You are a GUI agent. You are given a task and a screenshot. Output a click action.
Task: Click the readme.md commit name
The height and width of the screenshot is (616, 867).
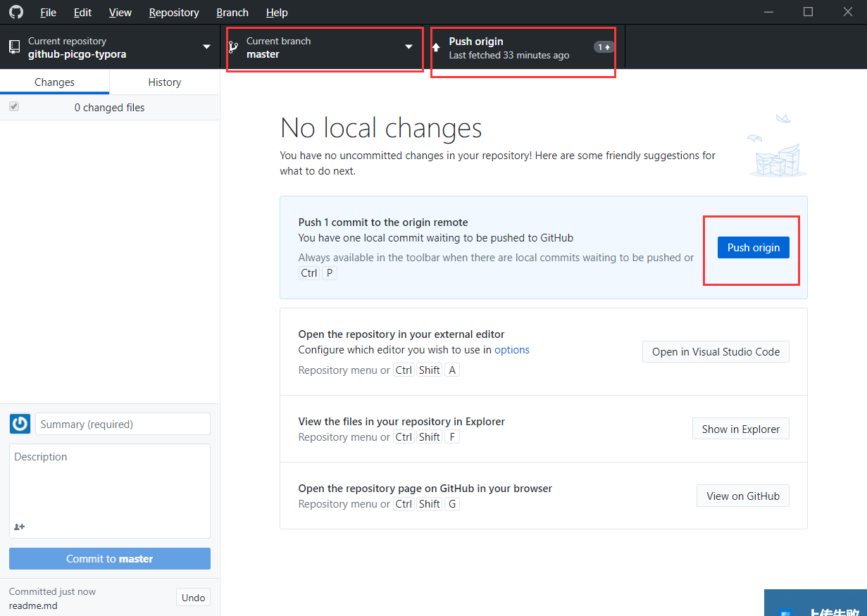pyautogui.click(x=33, y=605)
